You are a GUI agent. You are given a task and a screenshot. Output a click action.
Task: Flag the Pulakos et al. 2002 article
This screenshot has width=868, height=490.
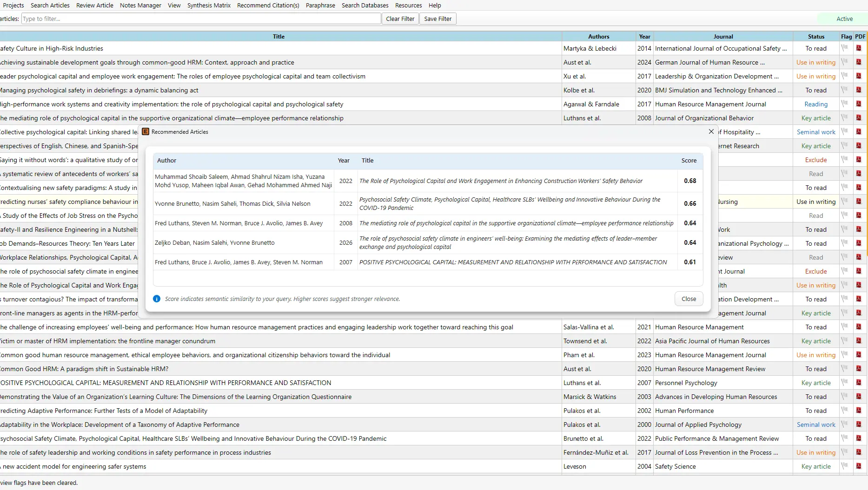845,410
